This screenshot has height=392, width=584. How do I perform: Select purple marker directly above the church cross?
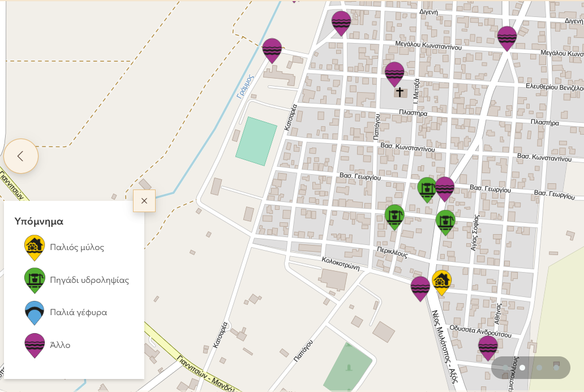[394, 73]
